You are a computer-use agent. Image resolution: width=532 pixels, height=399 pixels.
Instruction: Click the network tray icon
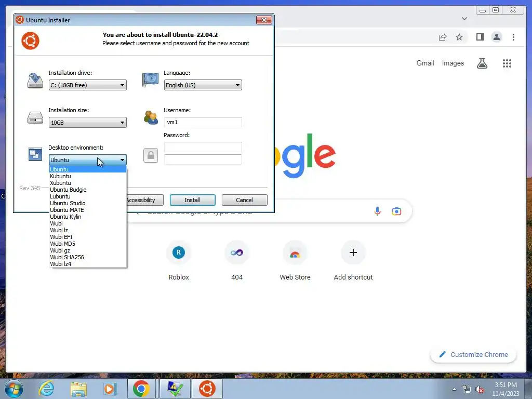coord(467,390)
